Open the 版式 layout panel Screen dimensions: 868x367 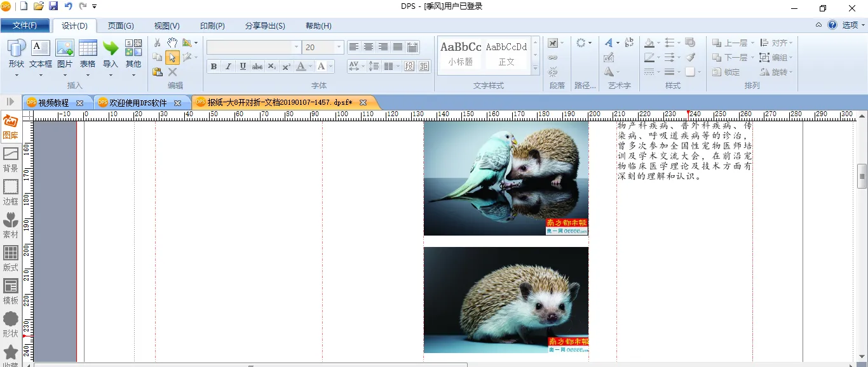click(x=11, y=258)
